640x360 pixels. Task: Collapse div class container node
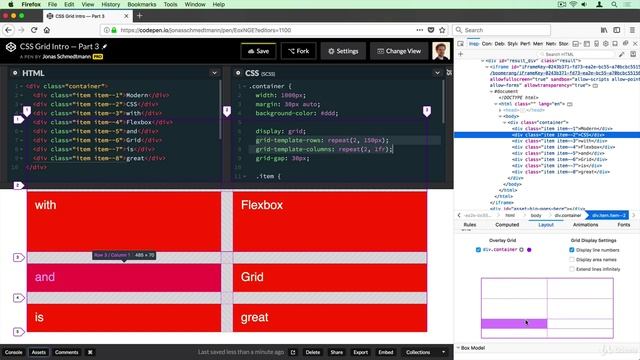point(505,122)
